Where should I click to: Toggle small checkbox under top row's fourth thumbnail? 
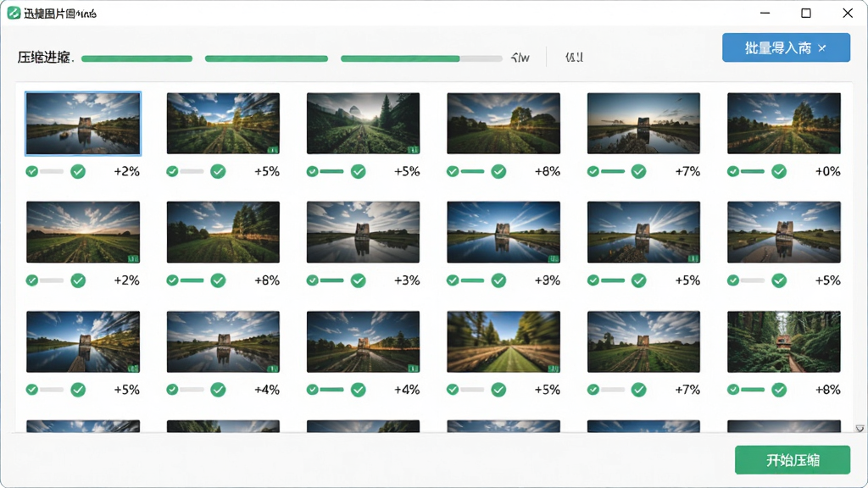point(453,171)
